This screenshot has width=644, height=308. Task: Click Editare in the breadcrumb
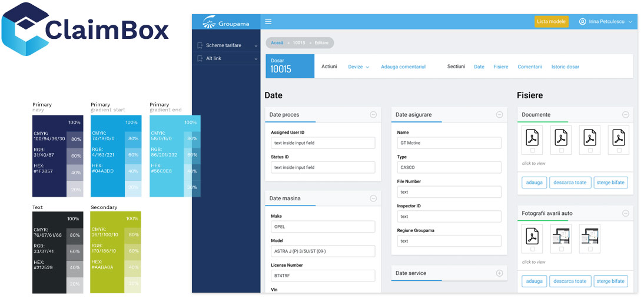(x=321, y=43)
